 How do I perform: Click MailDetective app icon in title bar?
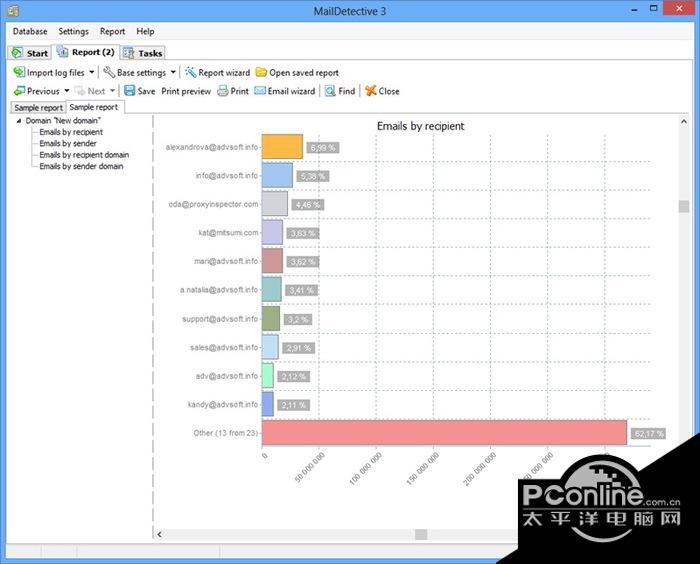pos(13,11)
